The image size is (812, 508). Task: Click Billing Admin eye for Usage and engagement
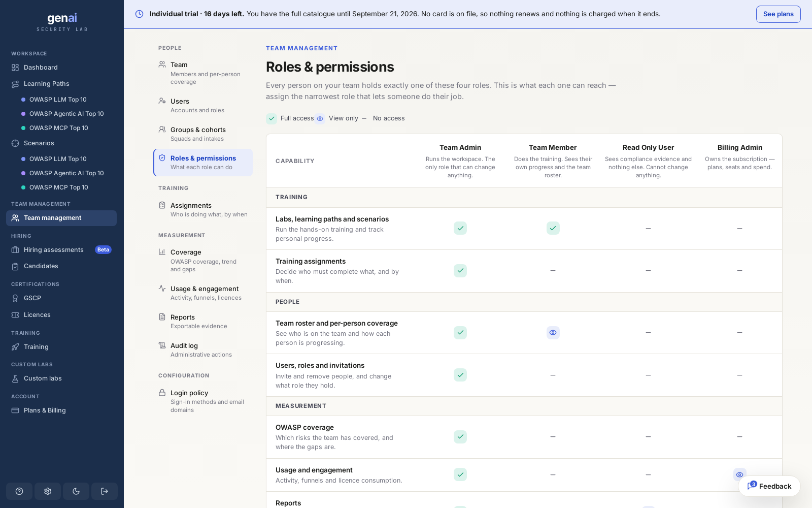point(740,474)
